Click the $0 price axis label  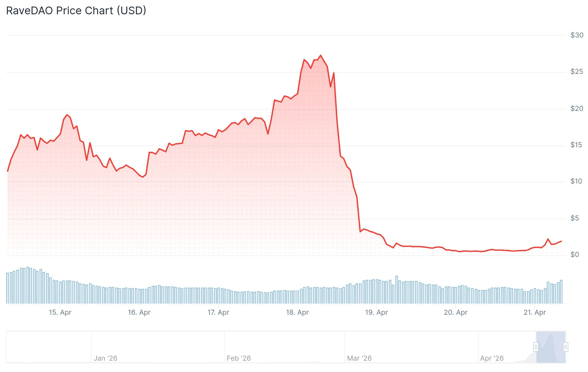point(575,255)
